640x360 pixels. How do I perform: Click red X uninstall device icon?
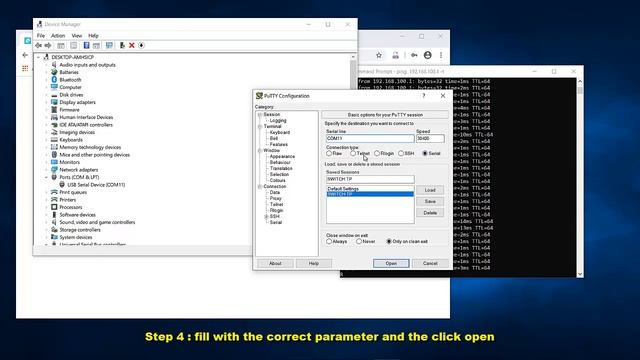131,45
